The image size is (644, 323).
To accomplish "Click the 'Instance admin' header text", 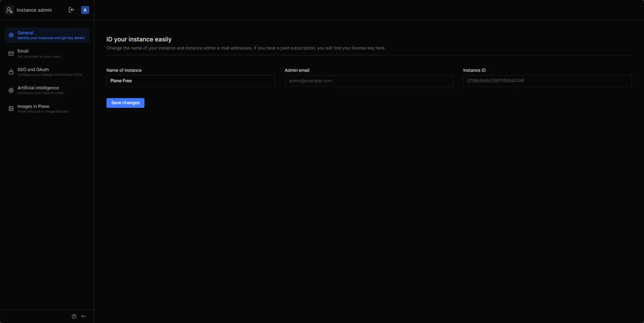I will point(34,10).
